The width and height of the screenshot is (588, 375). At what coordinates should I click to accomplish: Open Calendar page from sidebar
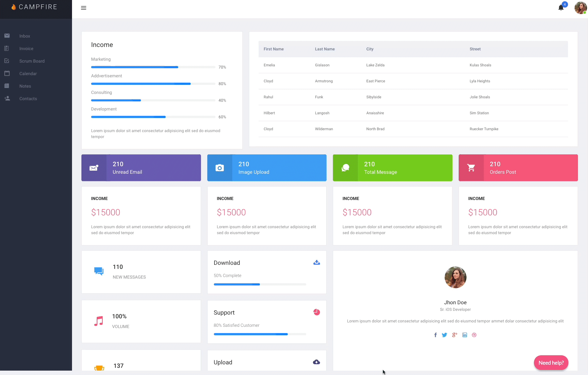(28, 74)
